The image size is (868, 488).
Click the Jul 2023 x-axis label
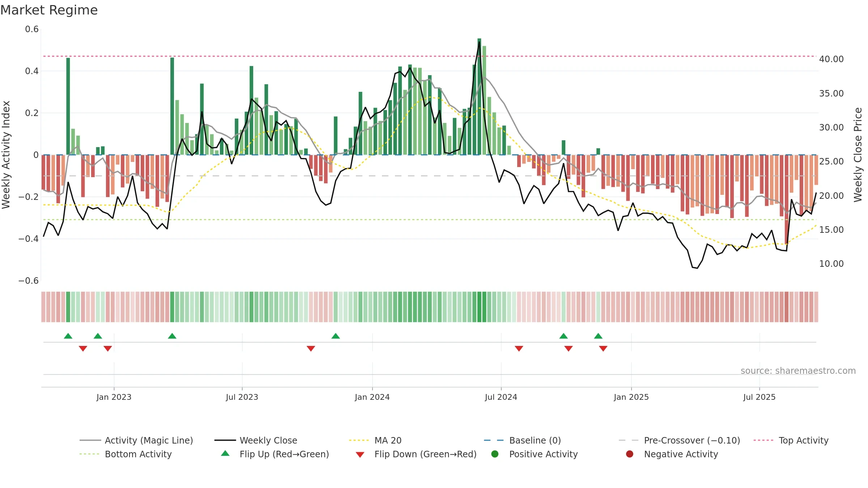coord(242,397)
